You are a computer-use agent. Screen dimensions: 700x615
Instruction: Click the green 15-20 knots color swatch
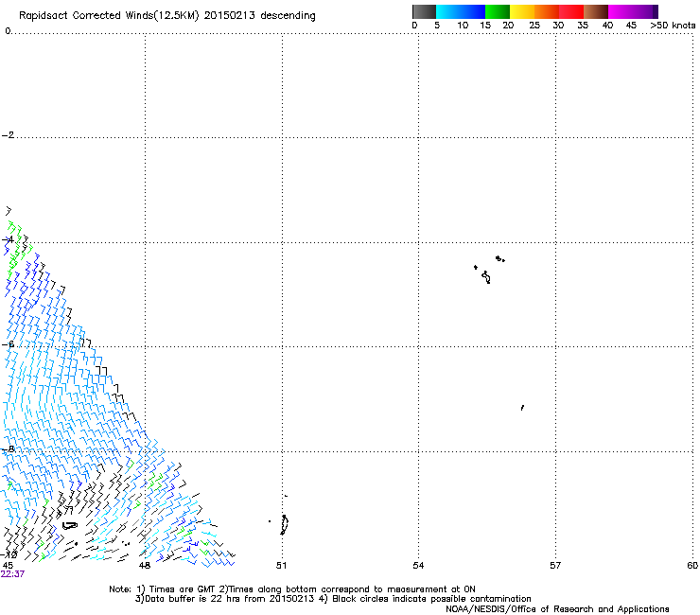498,11
